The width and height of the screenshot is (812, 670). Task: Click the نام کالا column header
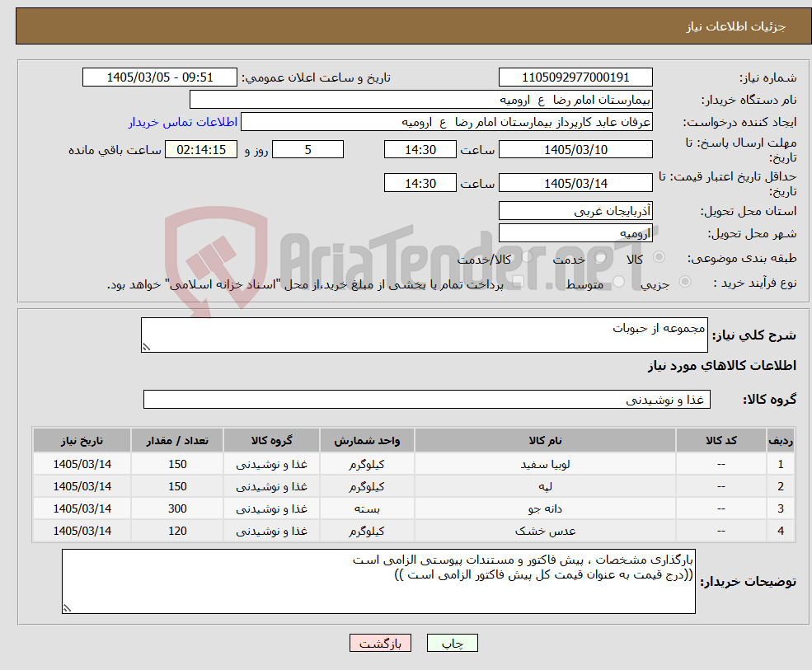[545, 441]
